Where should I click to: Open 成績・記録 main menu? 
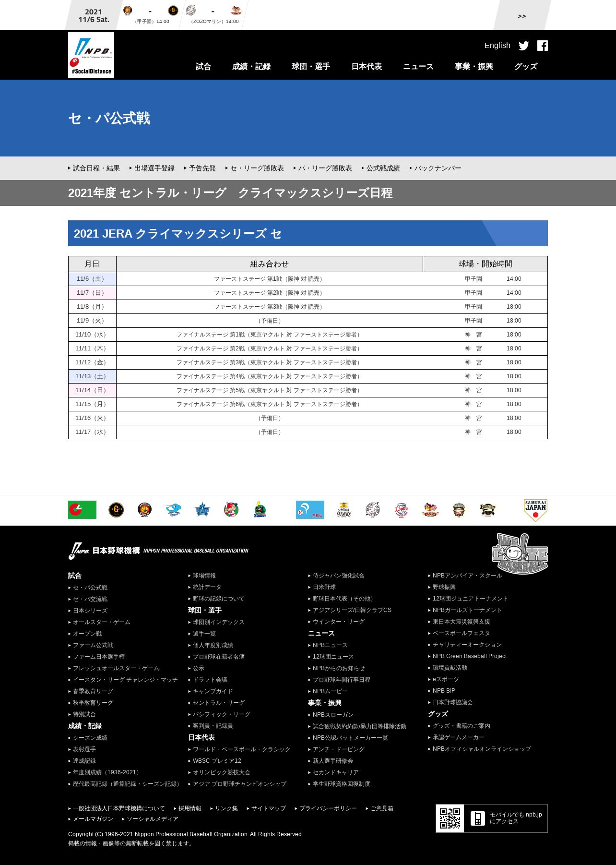[251, 66]
